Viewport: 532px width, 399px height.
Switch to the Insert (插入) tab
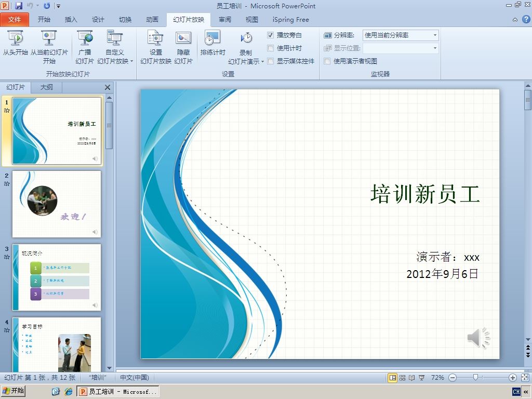coord(71,20)
